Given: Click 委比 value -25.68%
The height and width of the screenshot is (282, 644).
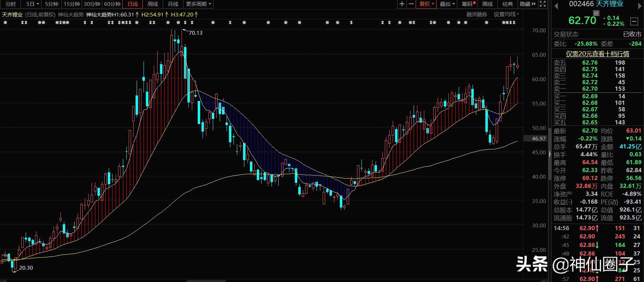Looking at the screenshot, I should coord(586,44).
